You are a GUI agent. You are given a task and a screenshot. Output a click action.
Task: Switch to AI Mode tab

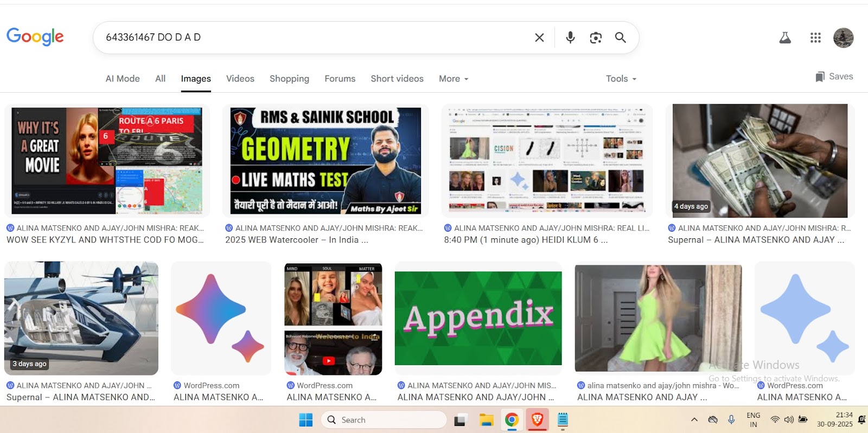pyautogui.click(x=123, y=79)
